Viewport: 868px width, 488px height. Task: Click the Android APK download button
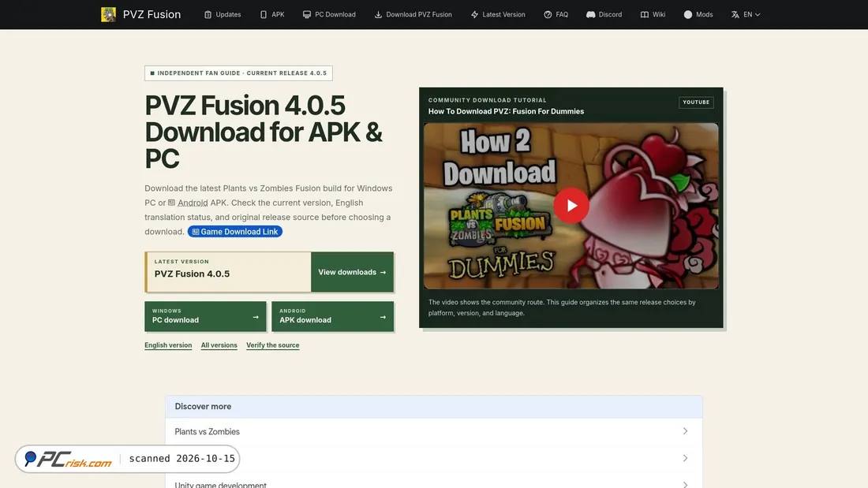pos(333,316)
